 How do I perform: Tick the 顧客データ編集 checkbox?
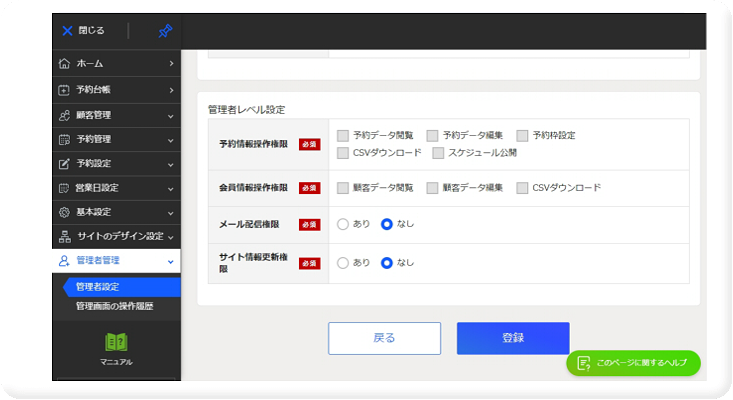click(432, 187)
